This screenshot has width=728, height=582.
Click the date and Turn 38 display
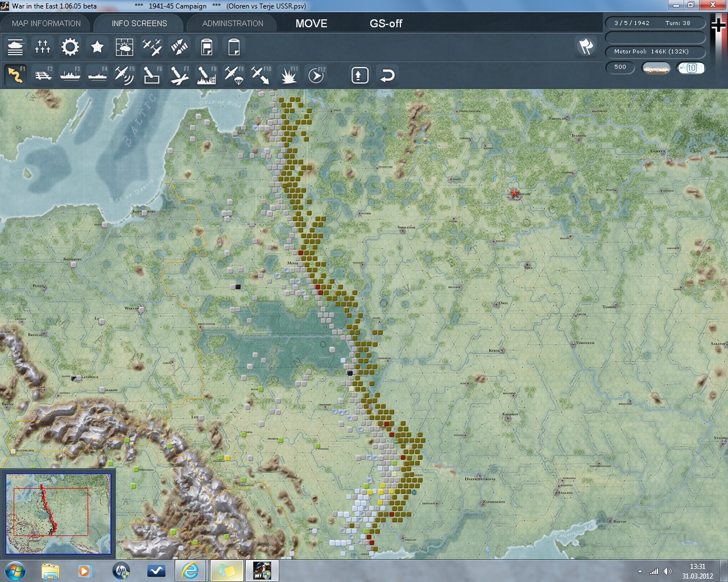pyautogui.click(x=655, y=23)
